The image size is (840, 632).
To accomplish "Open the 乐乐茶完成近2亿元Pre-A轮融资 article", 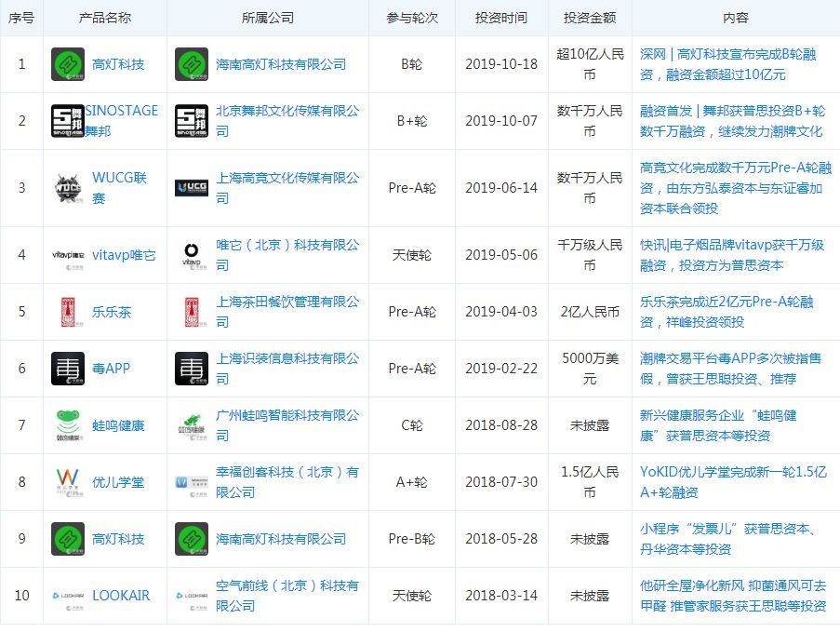I will click(727, 312).
